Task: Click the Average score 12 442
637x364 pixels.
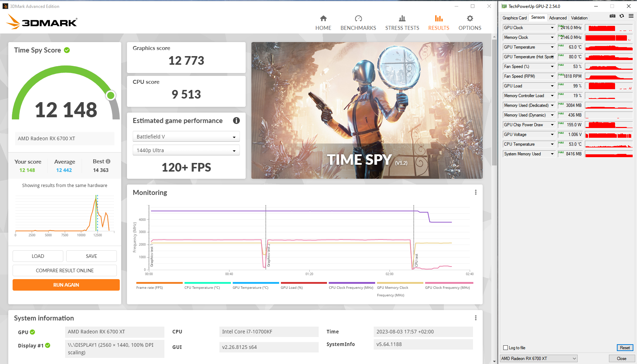Action: coord(64,170)
